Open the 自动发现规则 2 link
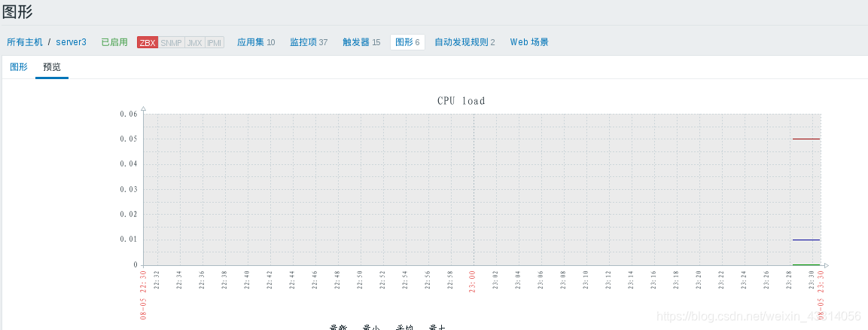Image resolution: width=868 pixels, height=330 pixels. pos(464,42)
